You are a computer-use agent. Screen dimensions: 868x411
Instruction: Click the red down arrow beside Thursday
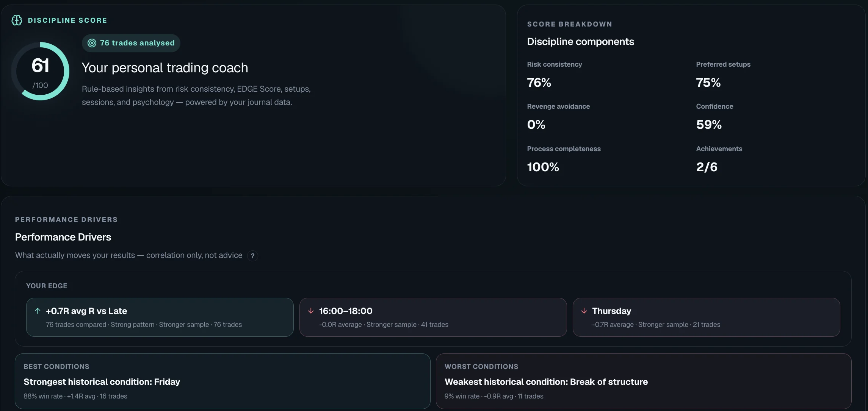pyautogui.click(x=584, y=311)
